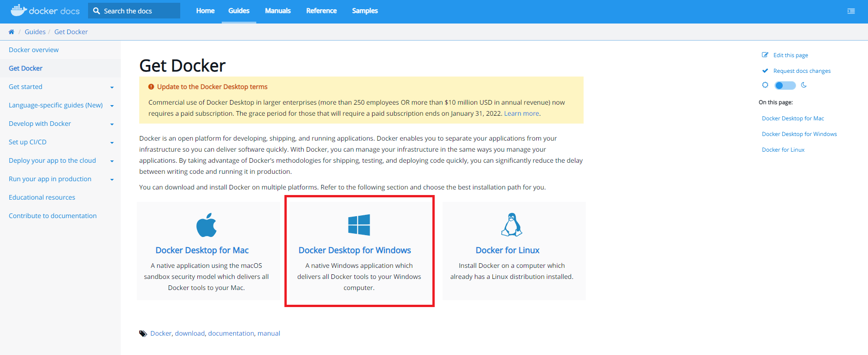868x355 pixels.
Task: Open Docker Desktop for Mac heading link
Action: click(202, 250)
